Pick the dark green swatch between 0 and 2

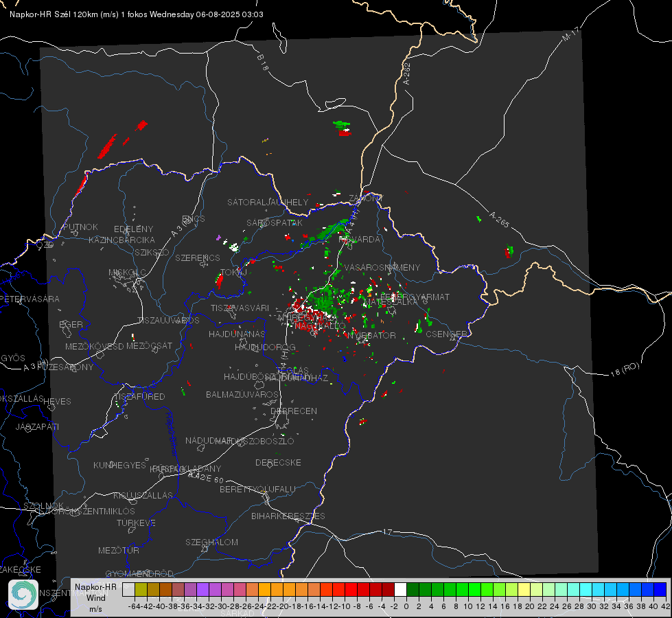pos(413,589)
